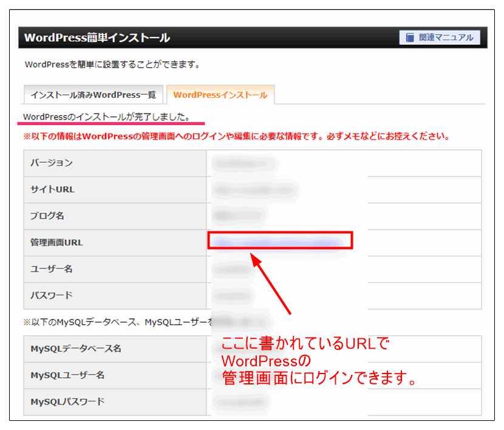
Task: Click the WordPress簡単インストール header title
Action: point(97,38)
